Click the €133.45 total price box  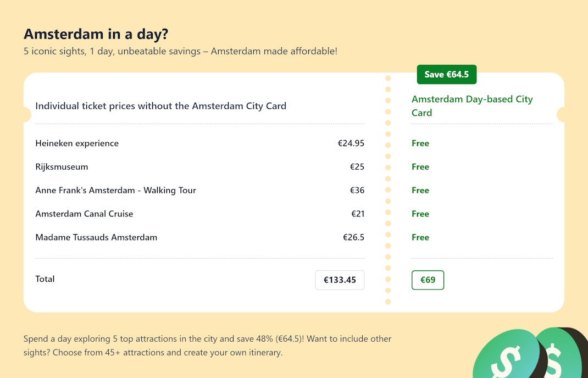(x=340, y=280)
